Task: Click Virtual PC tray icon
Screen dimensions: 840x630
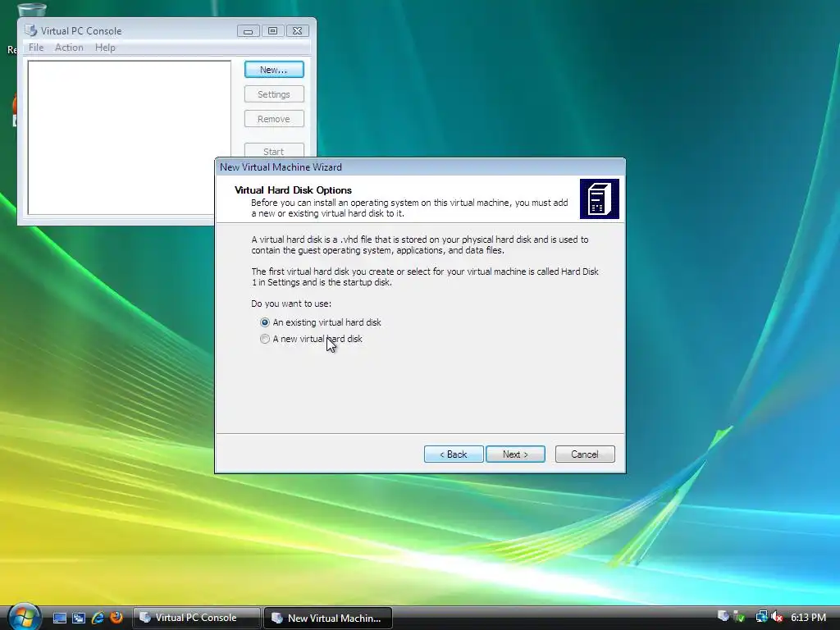Action: click(724, 617)
